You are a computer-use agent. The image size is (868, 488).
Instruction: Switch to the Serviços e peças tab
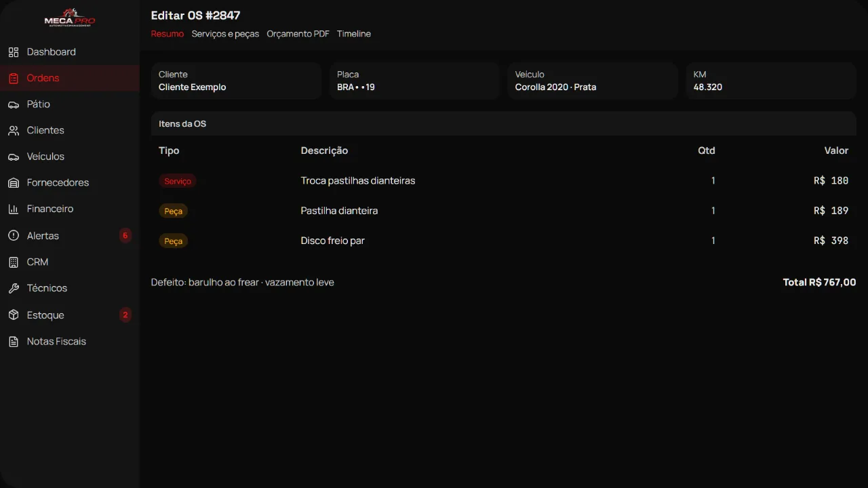click(x=225, y=34)
